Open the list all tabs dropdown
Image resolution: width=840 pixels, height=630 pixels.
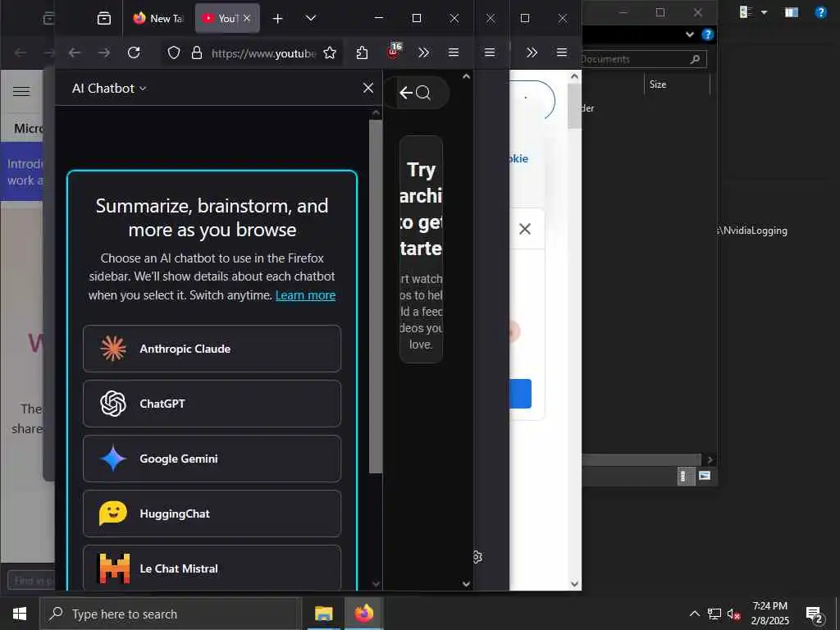(x=311, y=18)
